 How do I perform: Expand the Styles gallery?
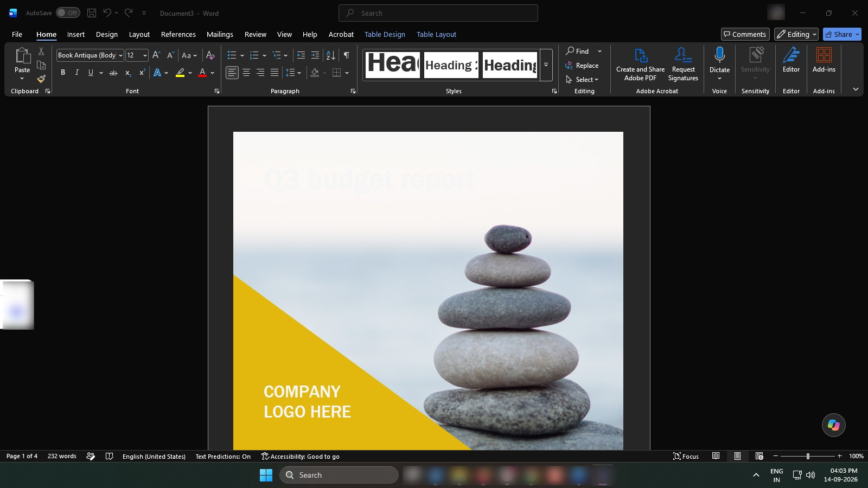546,65
